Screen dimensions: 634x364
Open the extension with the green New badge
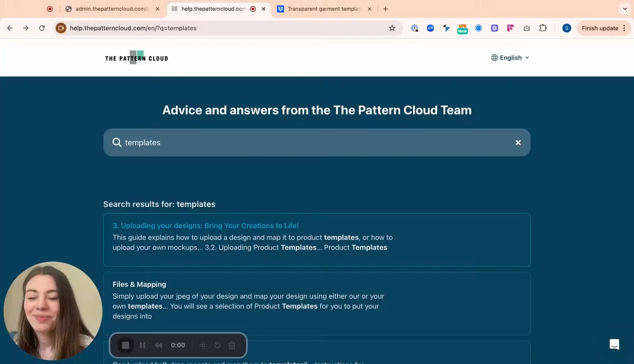click(463, 29)
